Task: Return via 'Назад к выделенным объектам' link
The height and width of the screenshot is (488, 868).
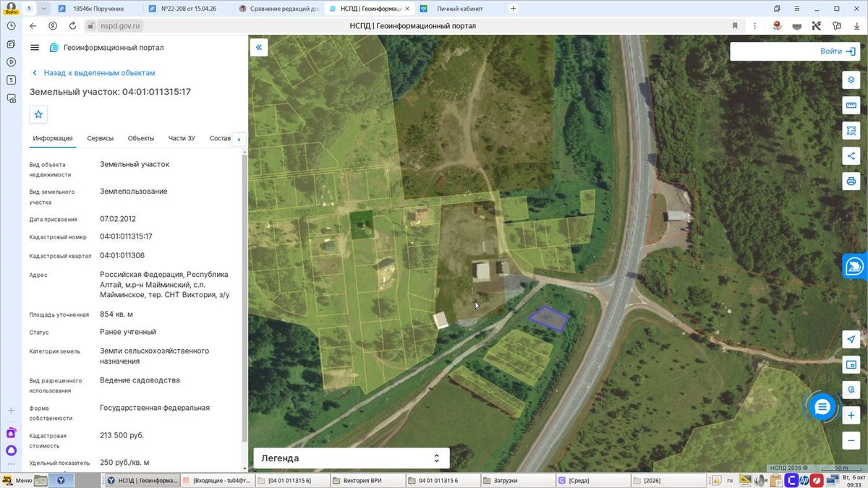Action: coord(93,73)
